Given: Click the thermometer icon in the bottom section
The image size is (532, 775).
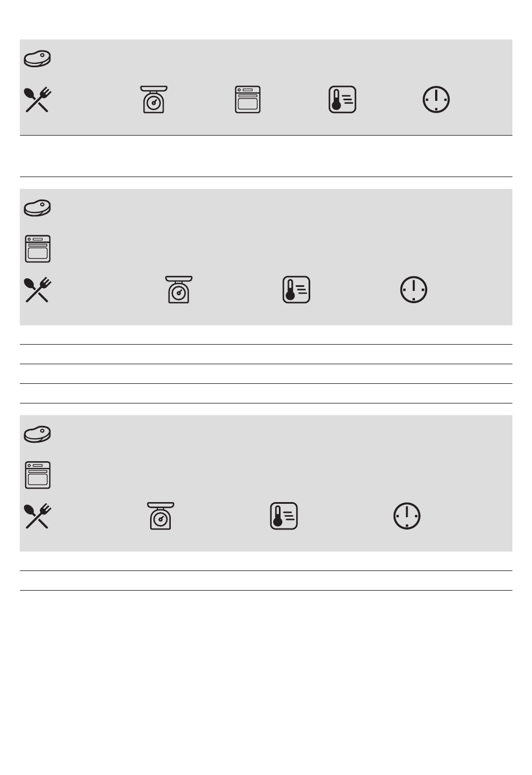Looking at the screenshot, I should pyautogui.click(x=284, y=516).
